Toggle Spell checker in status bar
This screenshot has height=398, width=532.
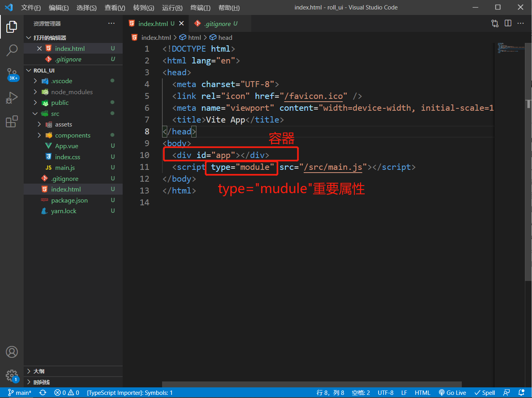pyautogui.click(x=485, y=392)
